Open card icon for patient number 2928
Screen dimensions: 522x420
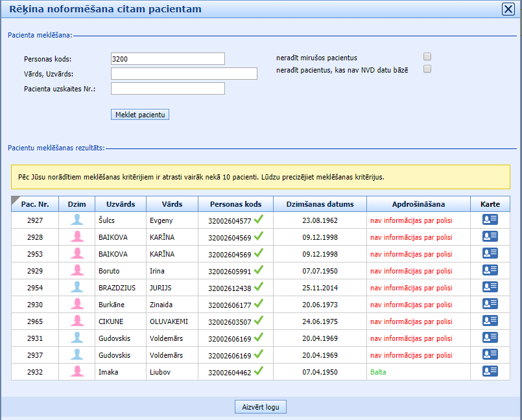coord(490,237)
